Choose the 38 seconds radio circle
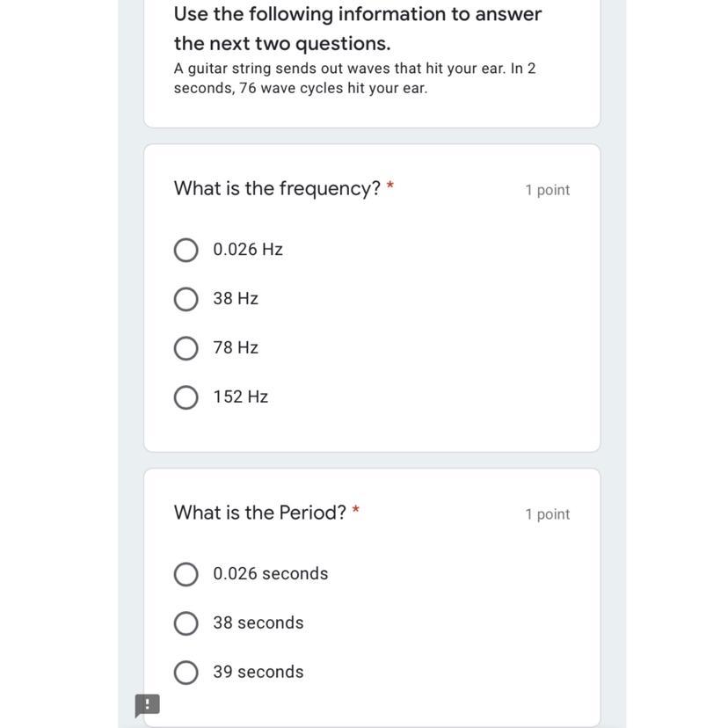 coord(186,623)
